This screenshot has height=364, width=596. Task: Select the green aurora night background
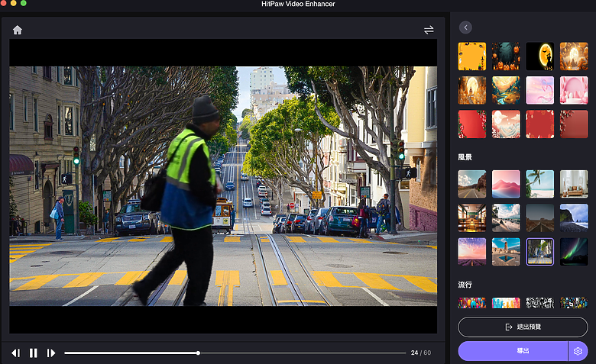(x=574, y=252)
